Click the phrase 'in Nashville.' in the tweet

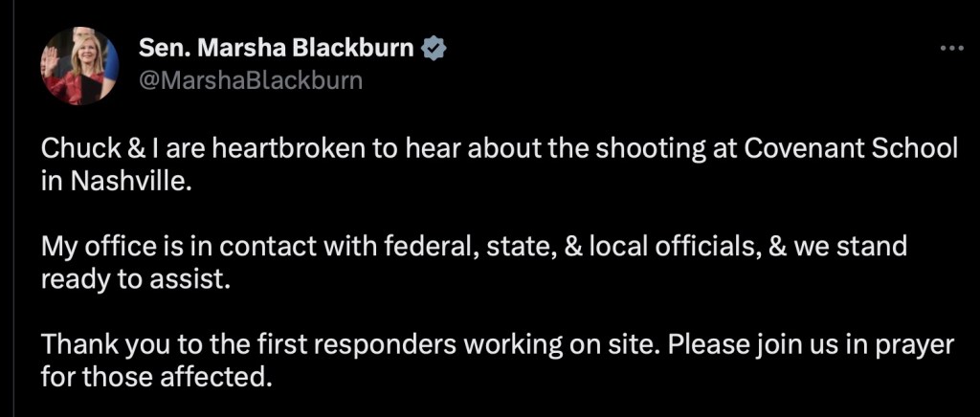[x=117, y=182]
